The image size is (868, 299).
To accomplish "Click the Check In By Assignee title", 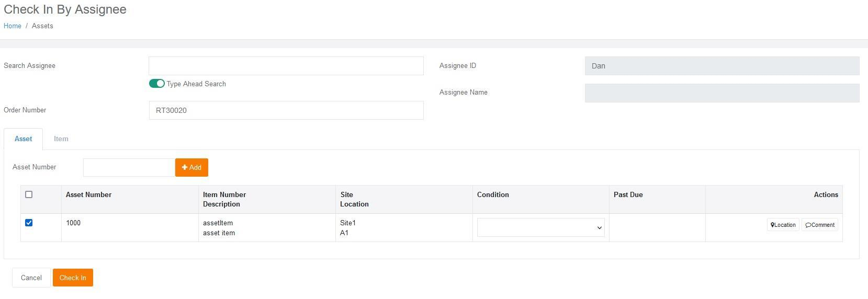I will pyautogui.click(x=65, y=9).
